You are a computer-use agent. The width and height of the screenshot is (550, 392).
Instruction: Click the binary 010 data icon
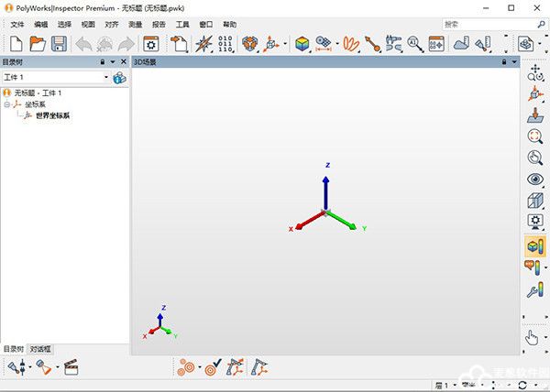coord(225,43)
